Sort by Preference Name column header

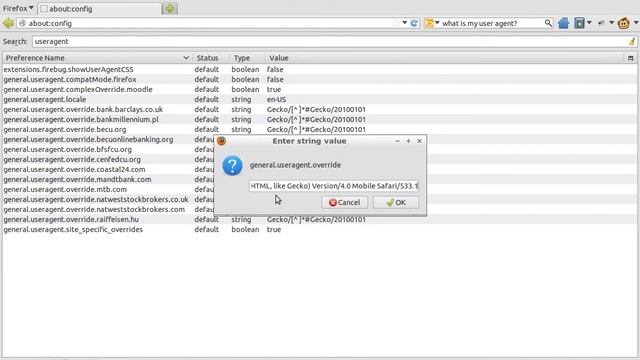(x=97, y=58)
